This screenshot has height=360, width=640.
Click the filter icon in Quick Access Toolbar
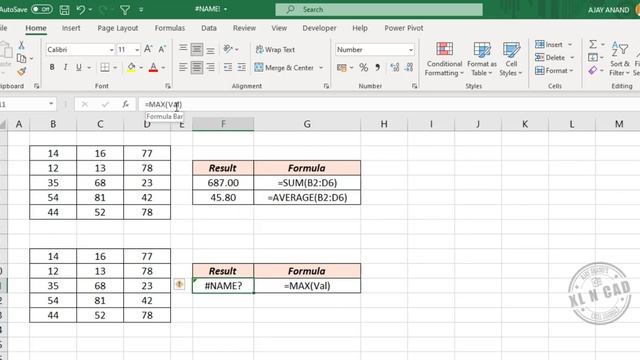(x=125, y=9)
